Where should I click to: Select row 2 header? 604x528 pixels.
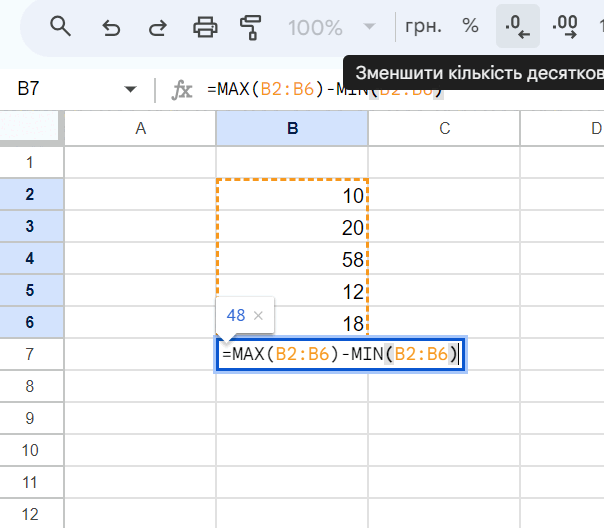(x=32, y=194)
